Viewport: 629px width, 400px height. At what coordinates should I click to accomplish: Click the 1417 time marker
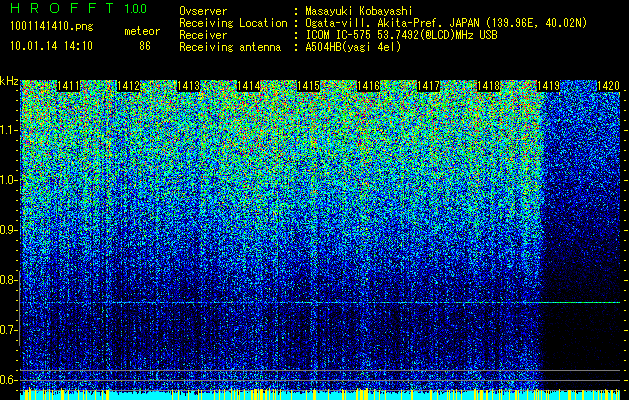[x=429, y=85]
